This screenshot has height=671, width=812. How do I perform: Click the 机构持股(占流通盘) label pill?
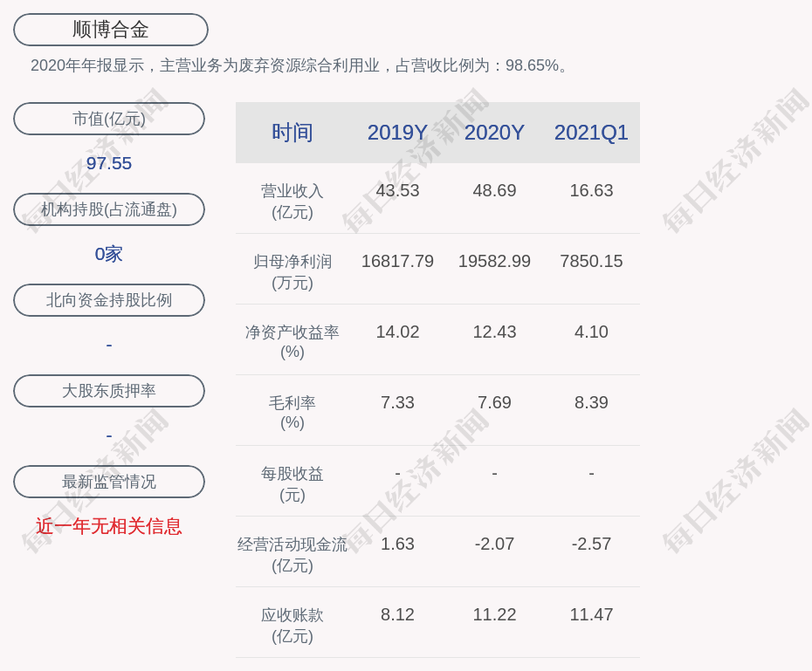coord(109,209)
